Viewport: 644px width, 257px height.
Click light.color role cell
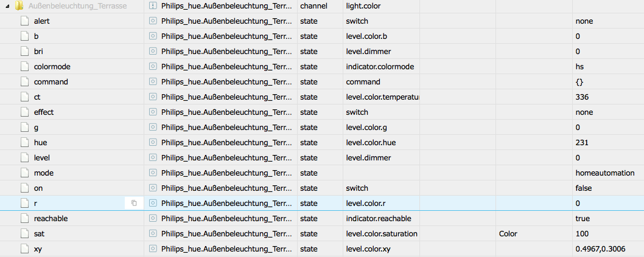[363, 5]
